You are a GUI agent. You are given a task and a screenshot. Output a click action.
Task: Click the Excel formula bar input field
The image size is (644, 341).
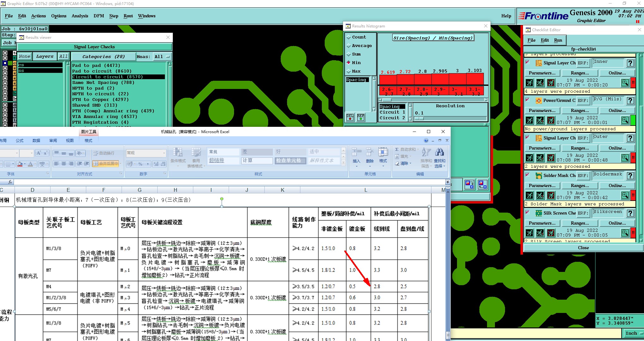[x=230, y=182]
